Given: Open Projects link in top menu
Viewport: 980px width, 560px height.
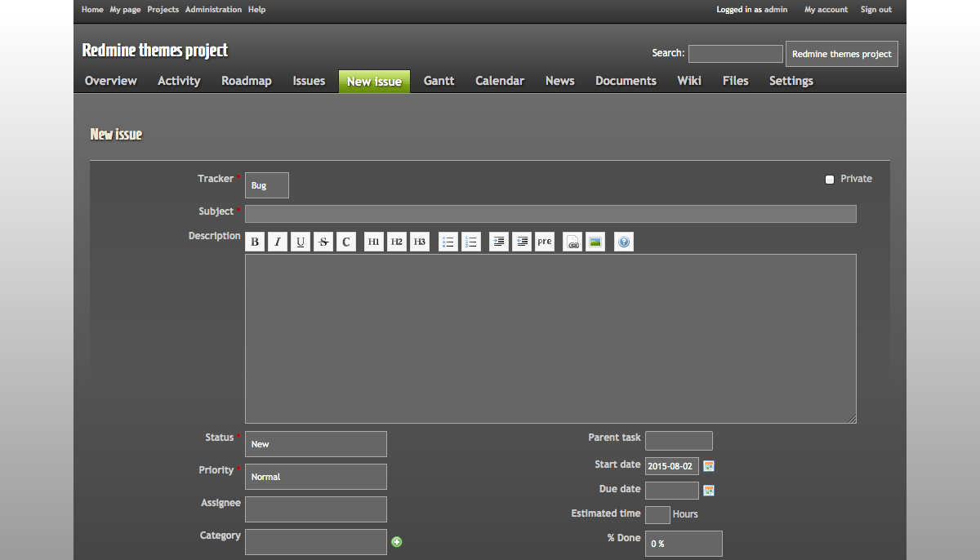Looking at the screenshot, I should coord(163,10).
